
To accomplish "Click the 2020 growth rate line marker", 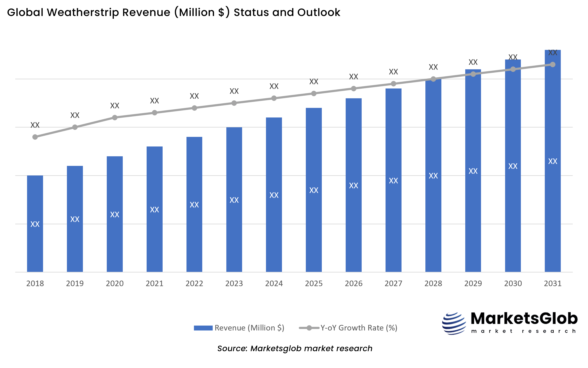I will coord(115,117).
